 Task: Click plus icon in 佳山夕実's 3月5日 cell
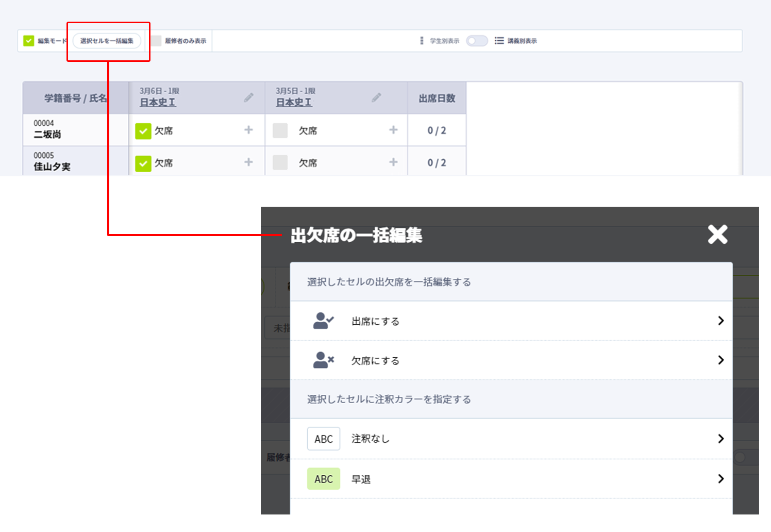click(x=393, y=162)
